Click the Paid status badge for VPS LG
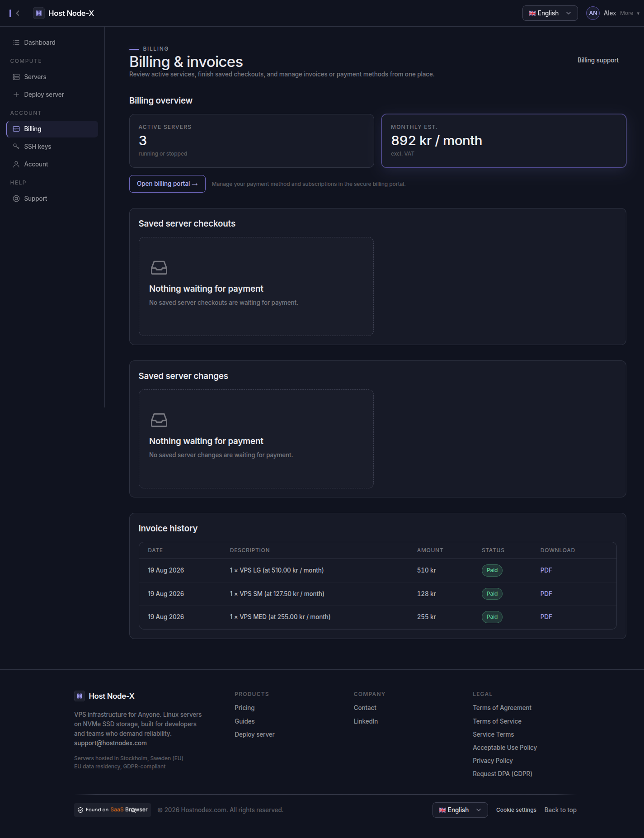 tap(492, 570)
